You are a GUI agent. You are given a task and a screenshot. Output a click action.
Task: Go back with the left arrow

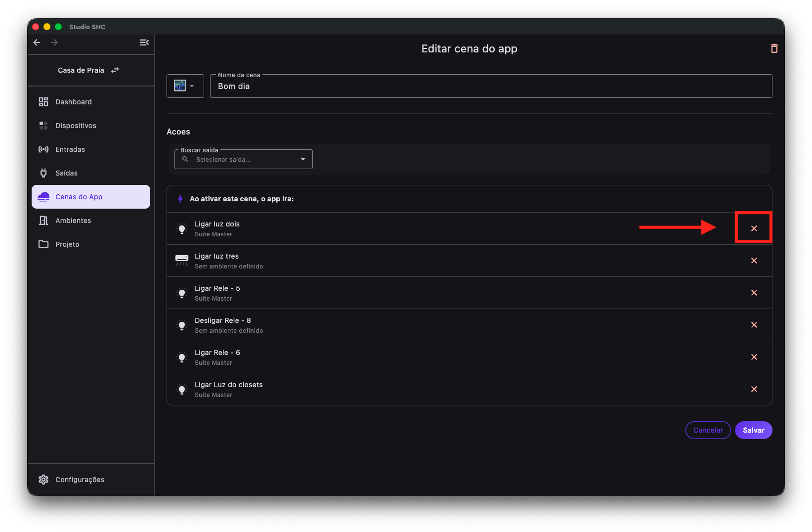(37, 43)
